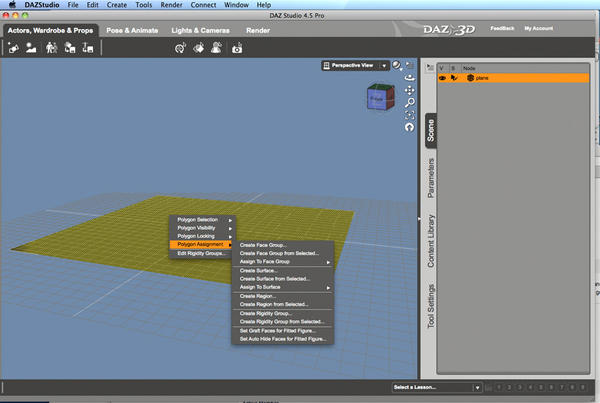Image resolution: width=600 pixels, height=403 pixels.
Task: Click the props import toolbar icon
Action: pos(88,48)
